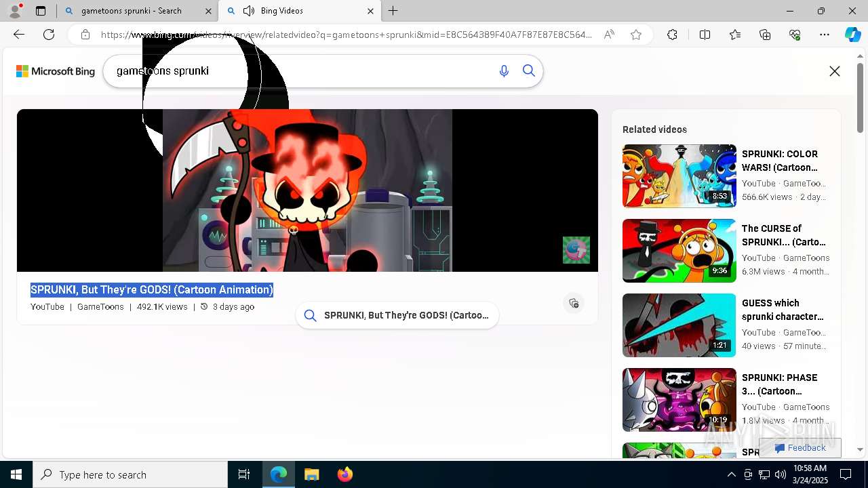868x488 pixels.
Task: Open Browser essentials heart icon
Action: click(795, 35)
